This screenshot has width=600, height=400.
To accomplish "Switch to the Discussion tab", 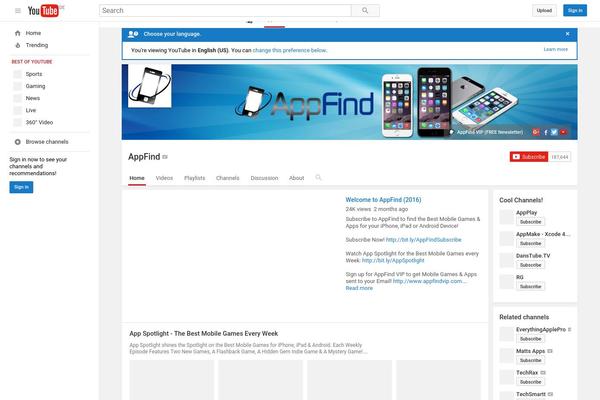I will click(x=264, y=178).
